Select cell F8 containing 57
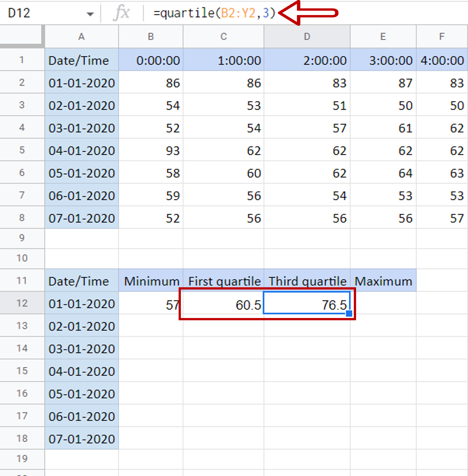Viewport: 468px width, 476px height. (x=442, y=217)
